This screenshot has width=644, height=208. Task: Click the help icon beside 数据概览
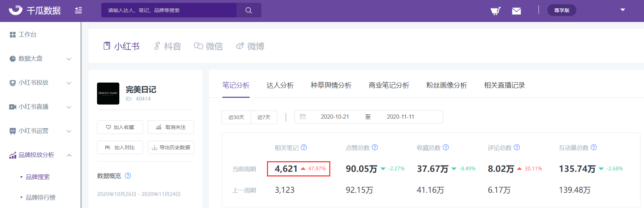[128, 176]
